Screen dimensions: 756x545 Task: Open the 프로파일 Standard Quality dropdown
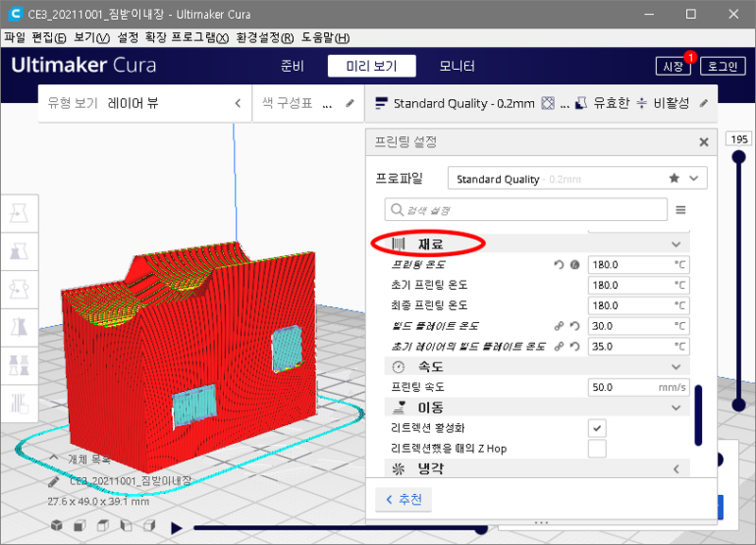tap(577, 179)
